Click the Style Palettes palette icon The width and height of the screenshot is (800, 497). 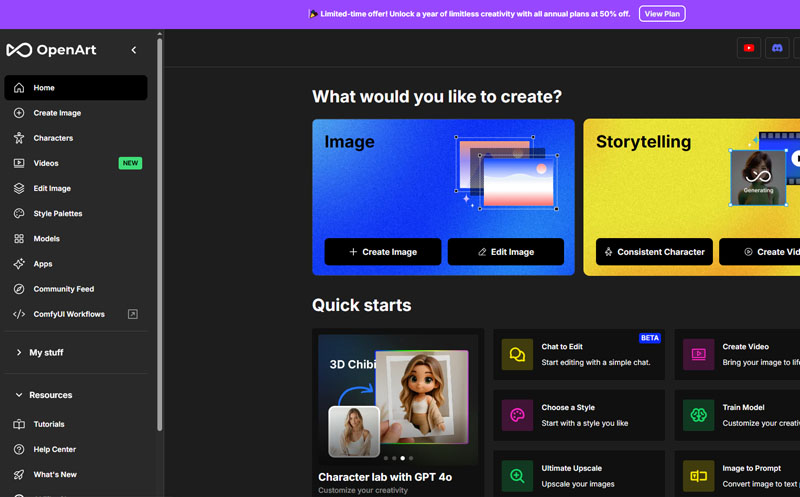pos(19,213)
